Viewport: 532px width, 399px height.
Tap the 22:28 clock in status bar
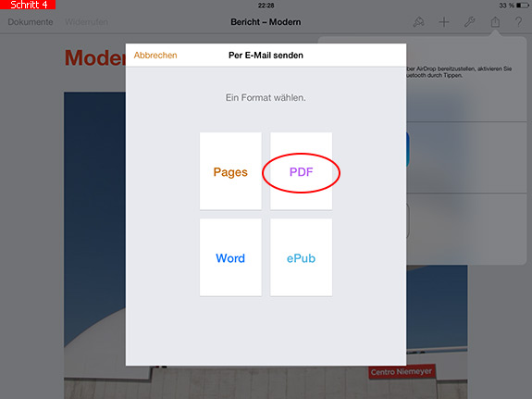coord(266,6)
